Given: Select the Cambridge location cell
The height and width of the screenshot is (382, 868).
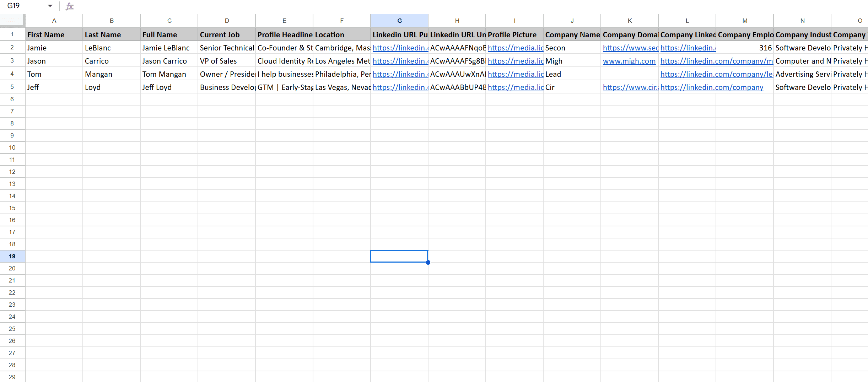Looking at the screenshot, I should 341,48.
